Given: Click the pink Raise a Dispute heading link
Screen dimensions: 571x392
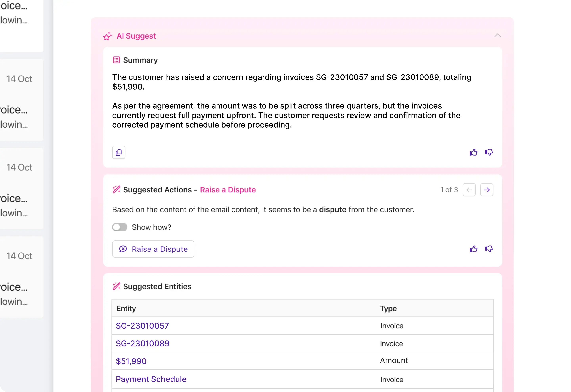Looking at the screenshot, I should tap(228, 190).
